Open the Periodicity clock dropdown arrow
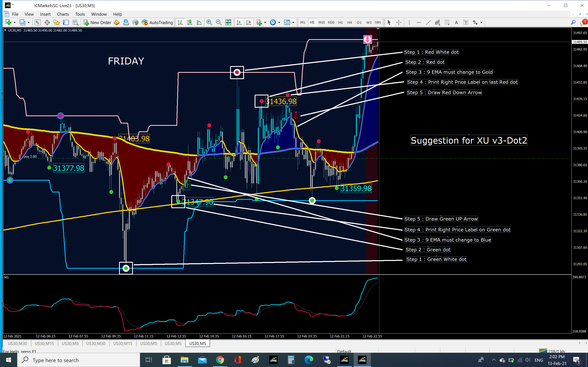The width and height of the screenshot is (588, 367). [x=279, y=23]
